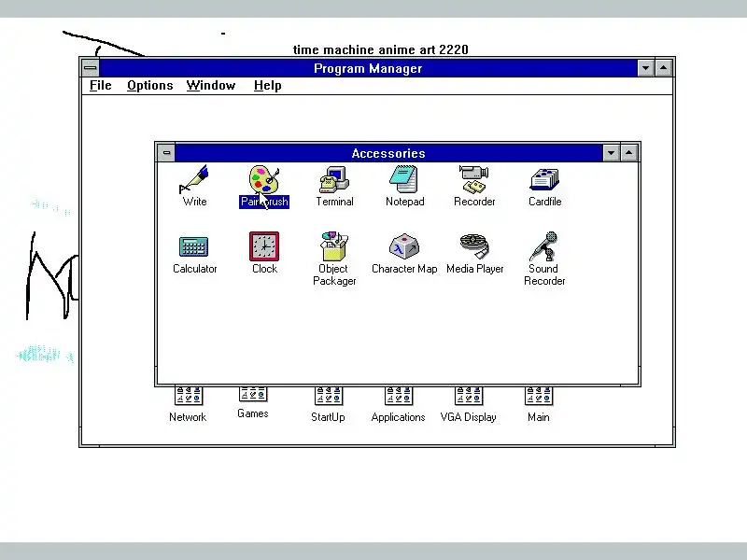747x560 pixels.
Task: Click the Clock icon
Action: click(x=264, y=246)
